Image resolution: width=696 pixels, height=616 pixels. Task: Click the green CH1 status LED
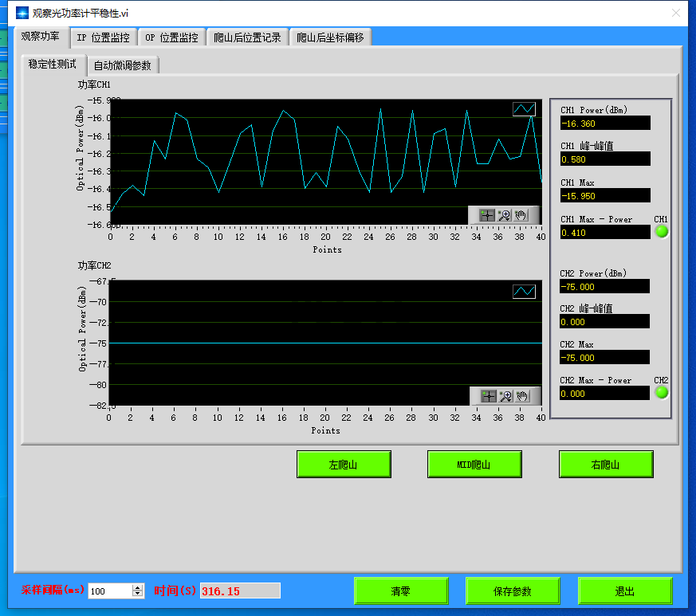[x=661, y=232]
